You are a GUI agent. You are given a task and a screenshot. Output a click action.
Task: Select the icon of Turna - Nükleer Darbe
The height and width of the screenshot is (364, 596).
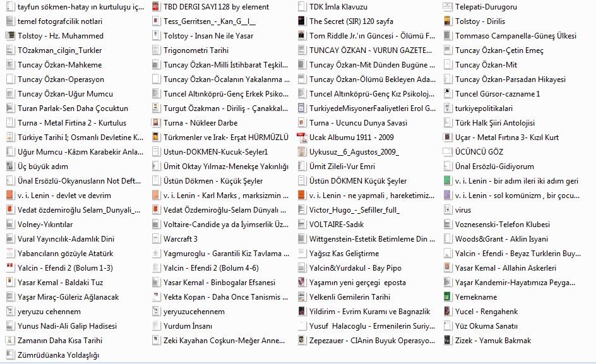pyautogui.click(x=156, y=123)
